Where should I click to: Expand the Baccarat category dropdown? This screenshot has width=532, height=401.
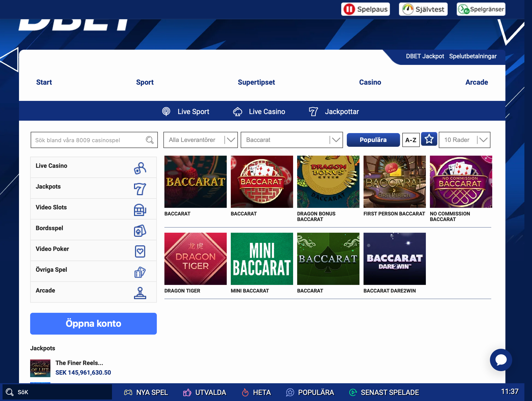tap(292, 140)
